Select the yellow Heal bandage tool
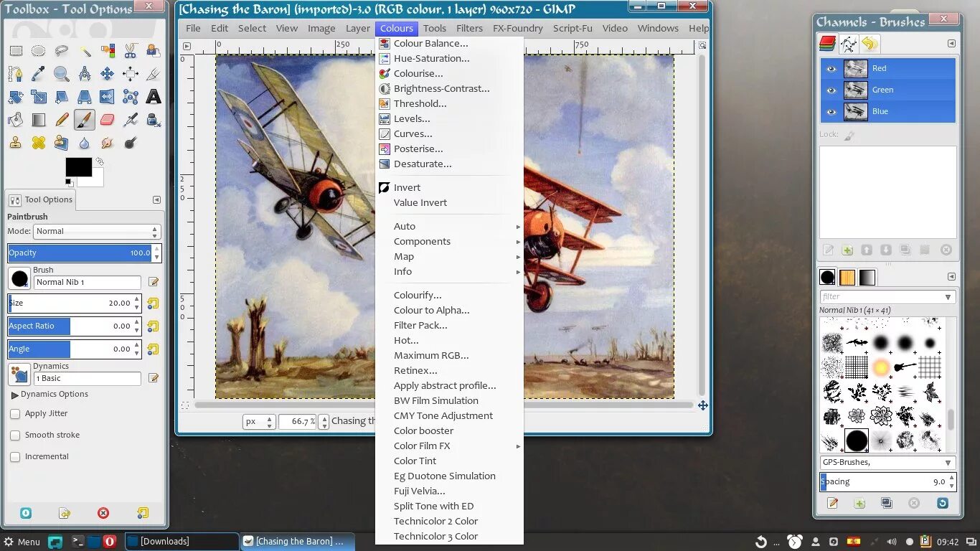This screenshot has width=980, height=551. 39,143
